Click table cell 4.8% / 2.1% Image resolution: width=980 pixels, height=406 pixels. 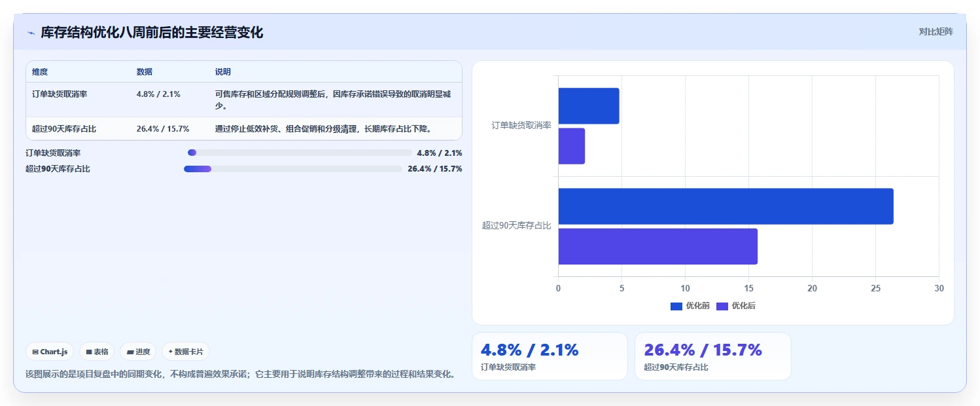158,94
